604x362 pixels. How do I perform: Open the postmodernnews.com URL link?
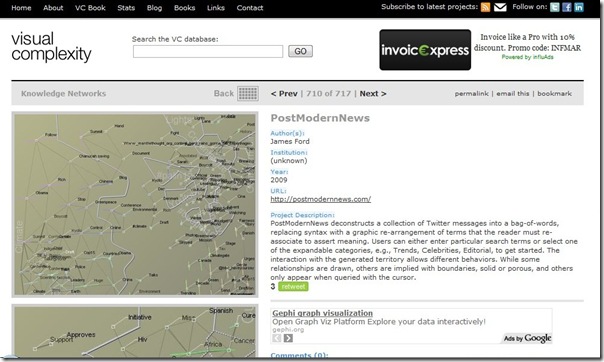[x=320, y=199]
